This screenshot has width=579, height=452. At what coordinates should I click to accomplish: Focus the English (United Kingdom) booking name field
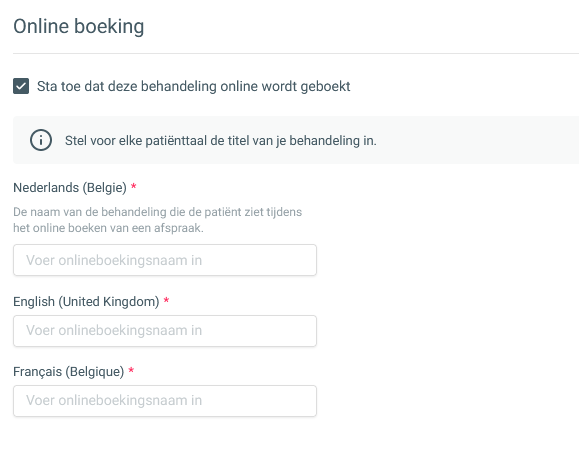tap(165, 331)
